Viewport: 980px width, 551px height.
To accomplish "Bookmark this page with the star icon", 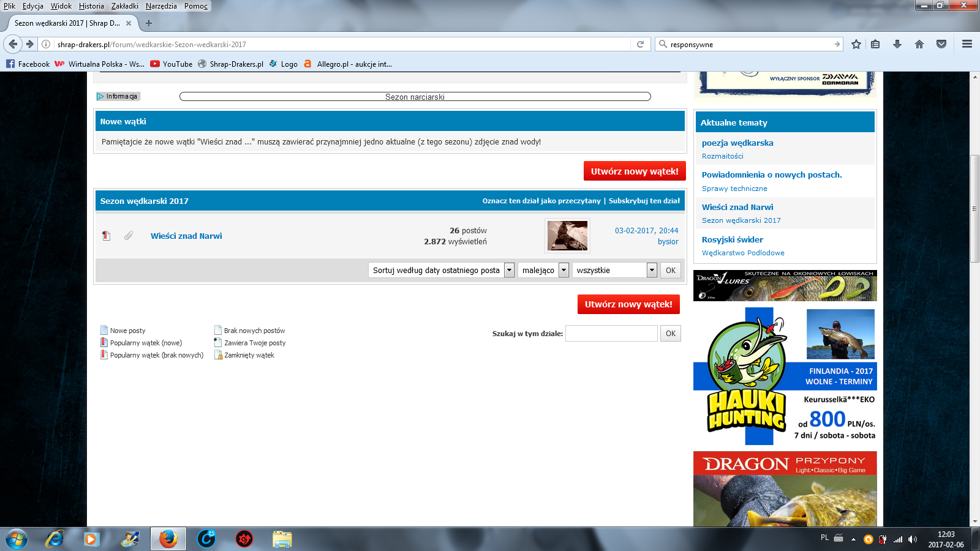I will [x=856, y=44].
